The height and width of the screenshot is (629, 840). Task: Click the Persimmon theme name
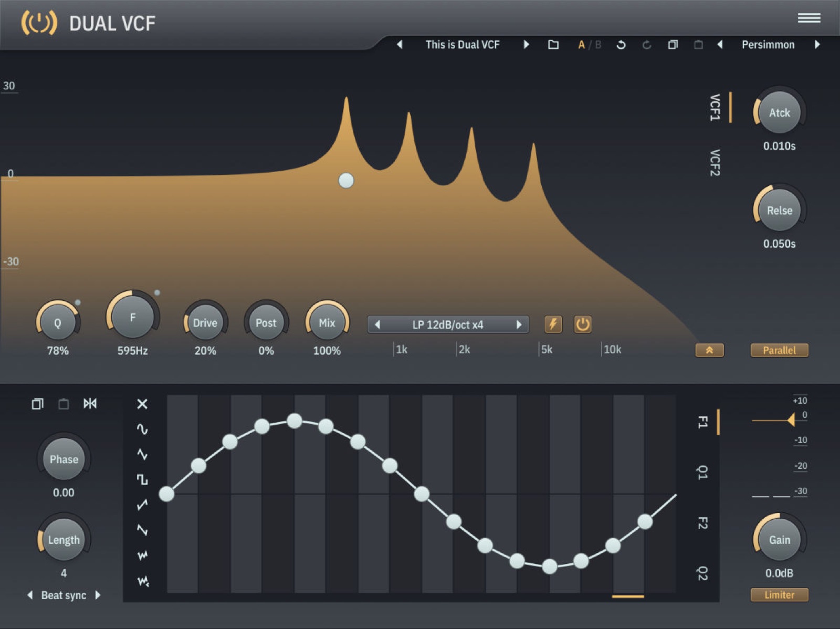[768, 45]
